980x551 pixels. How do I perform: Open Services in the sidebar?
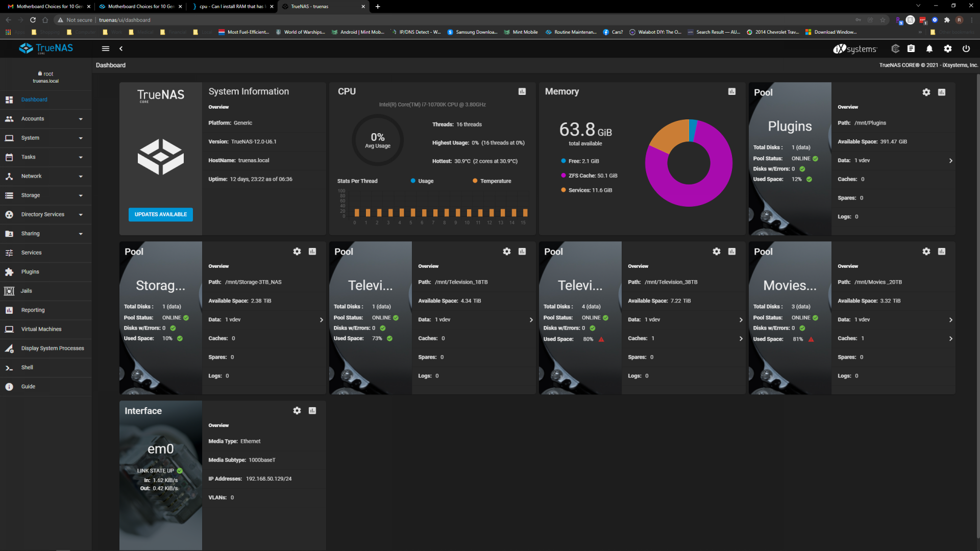[45, 253]
